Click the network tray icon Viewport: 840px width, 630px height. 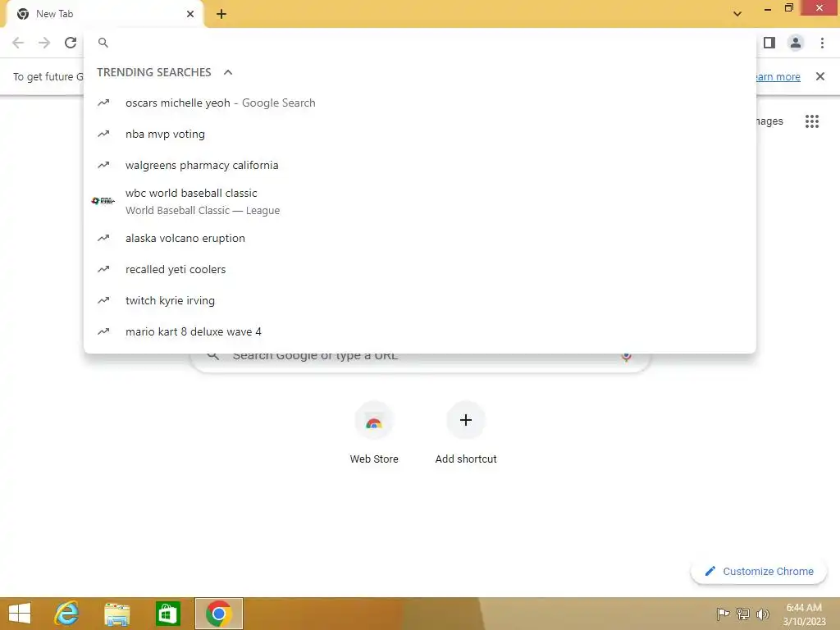(743, 614)
